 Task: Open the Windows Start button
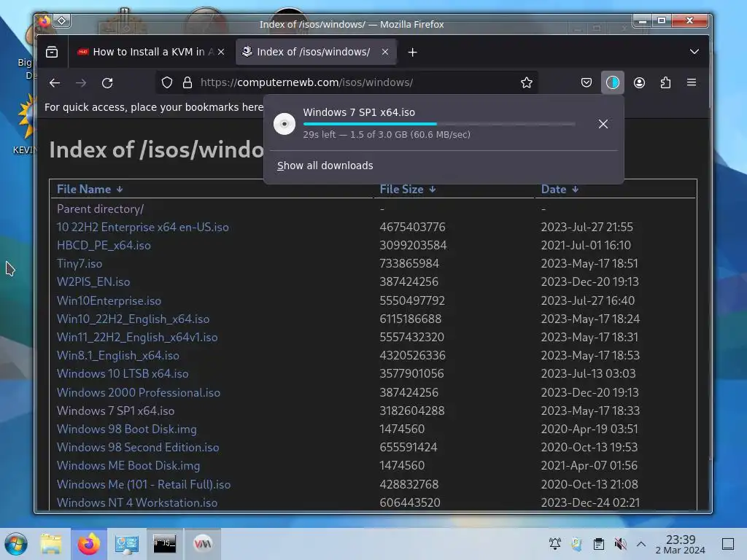16,544
